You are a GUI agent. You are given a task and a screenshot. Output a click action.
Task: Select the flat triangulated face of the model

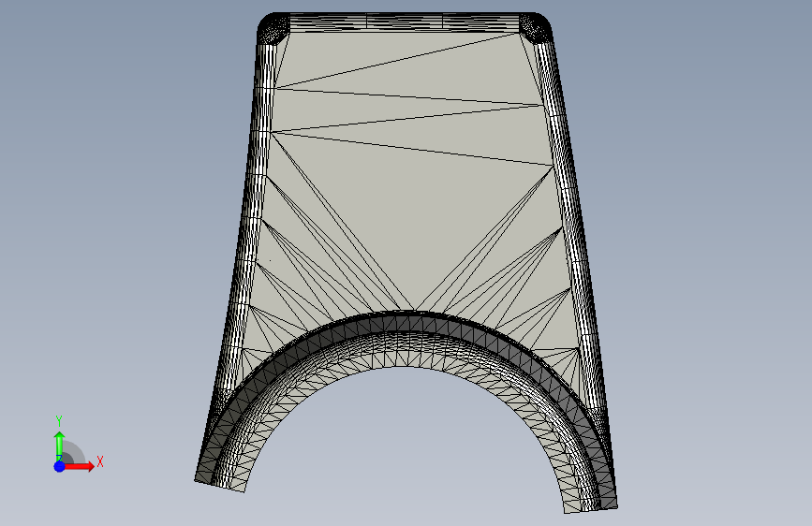tap(409, 207)
